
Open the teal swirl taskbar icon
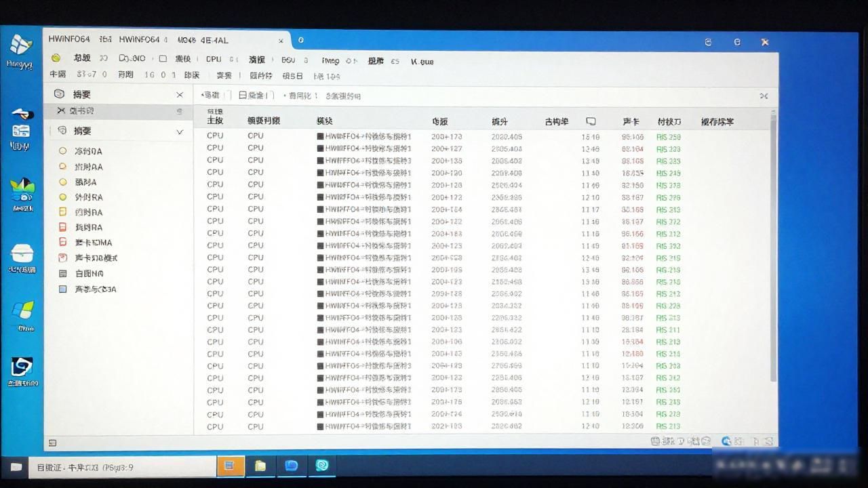322,466
